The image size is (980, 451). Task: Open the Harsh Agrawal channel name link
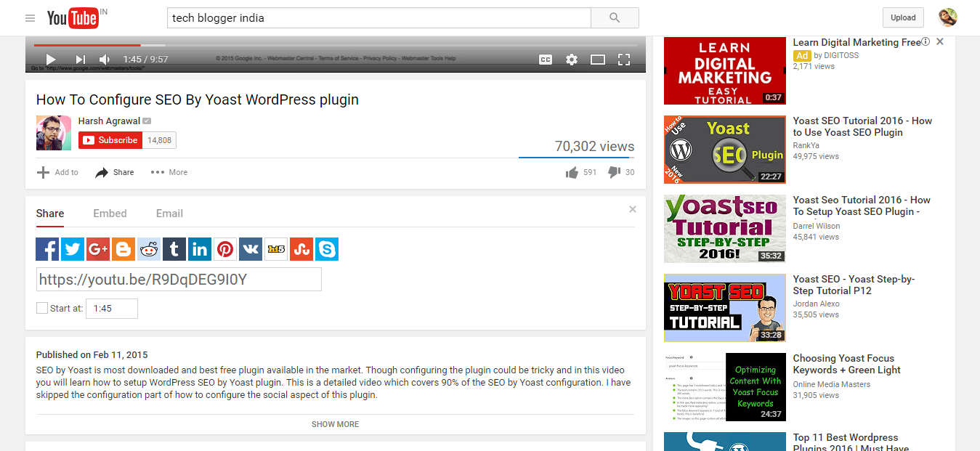coord(109,121)
